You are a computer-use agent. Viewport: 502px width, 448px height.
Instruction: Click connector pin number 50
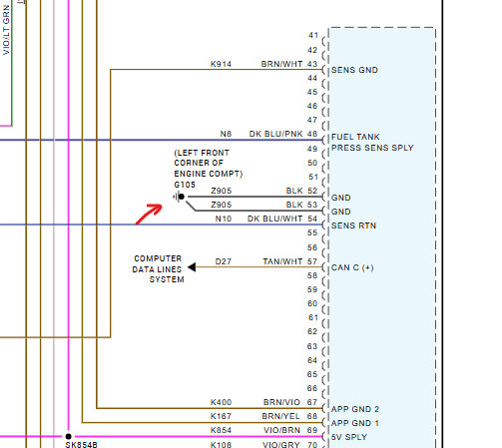(x=312, y=163)
